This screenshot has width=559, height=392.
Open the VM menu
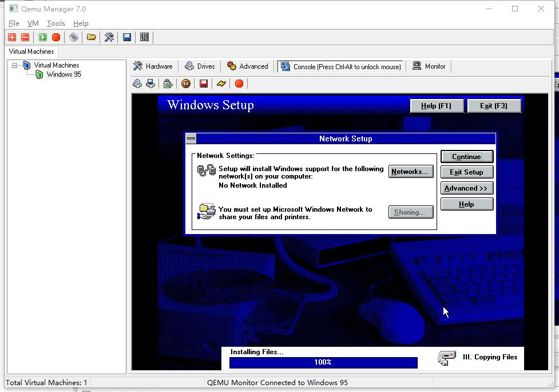(33, 23)
